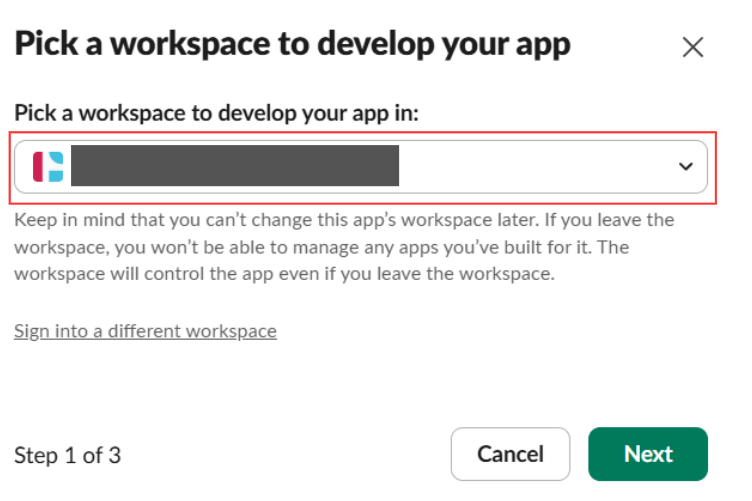Click the helper line starting 'workspace, you won't be able'

tap(321, 246)
